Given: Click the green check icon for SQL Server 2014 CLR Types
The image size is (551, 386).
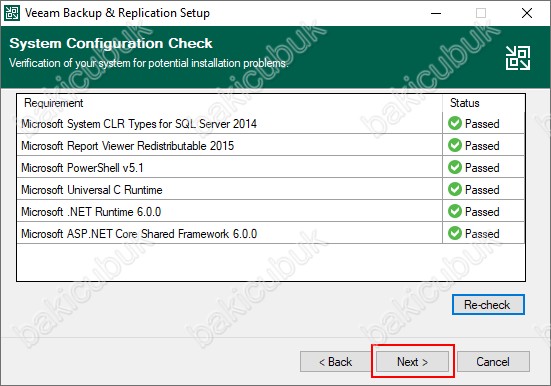Looking at the screenshot, I should click(455, 123).
